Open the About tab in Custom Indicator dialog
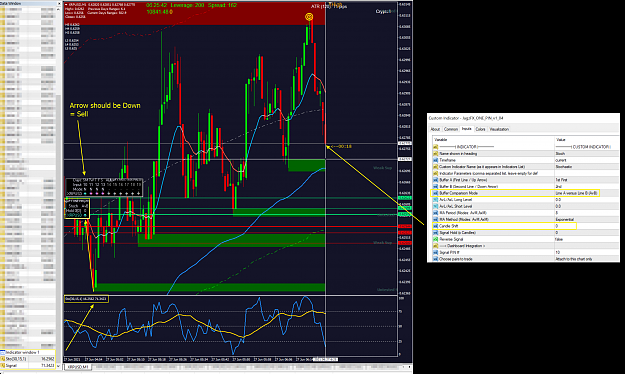The width and height of the screenshot is (625, 374). [x=435, y=129]
